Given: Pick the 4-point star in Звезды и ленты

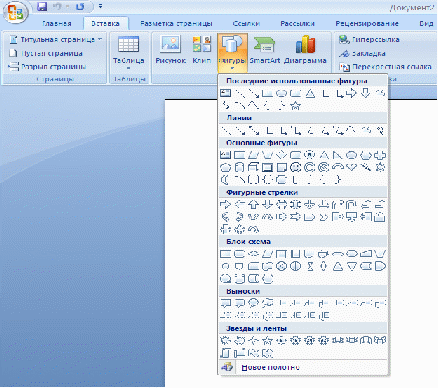Looking at the screenshot, I should [254, 340].
